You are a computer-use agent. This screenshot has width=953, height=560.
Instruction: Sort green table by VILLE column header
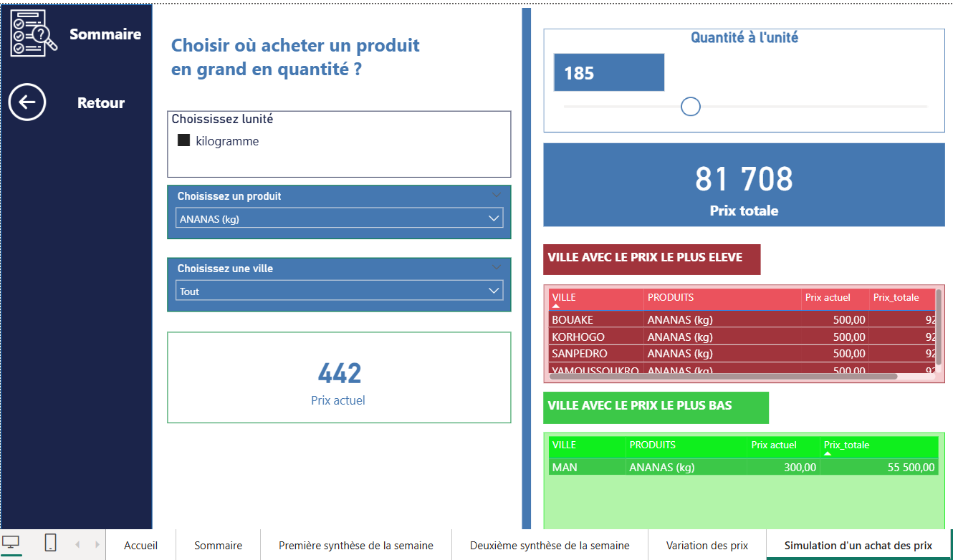(587, 446)
